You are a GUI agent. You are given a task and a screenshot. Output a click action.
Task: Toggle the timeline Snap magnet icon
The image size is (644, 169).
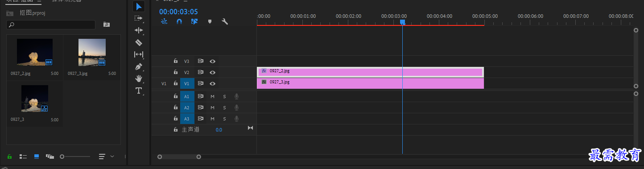click(179, 21)
